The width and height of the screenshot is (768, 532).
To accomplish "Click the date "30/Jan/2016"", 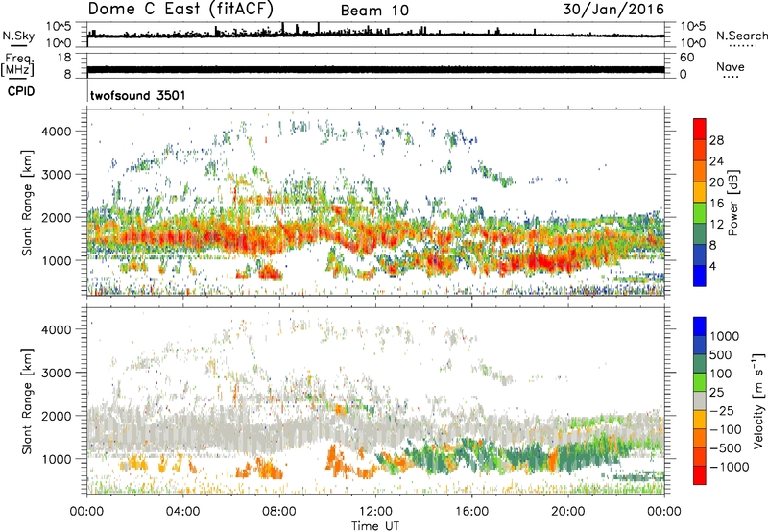I will pos(613,10).
